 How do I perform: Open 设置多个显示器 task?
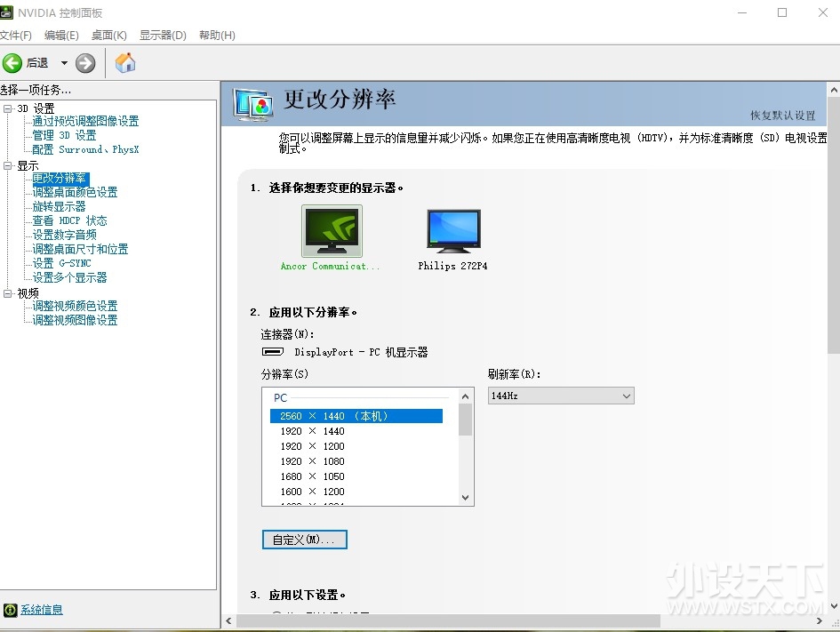tap(69, 277)
